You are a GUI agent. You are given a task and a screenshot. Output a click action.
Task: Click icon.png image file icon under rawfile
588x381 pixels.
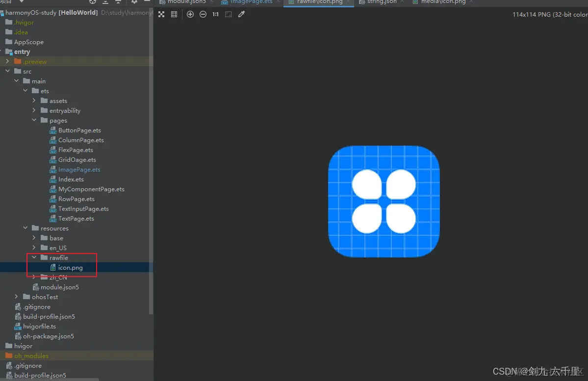(x=53, y=268)
